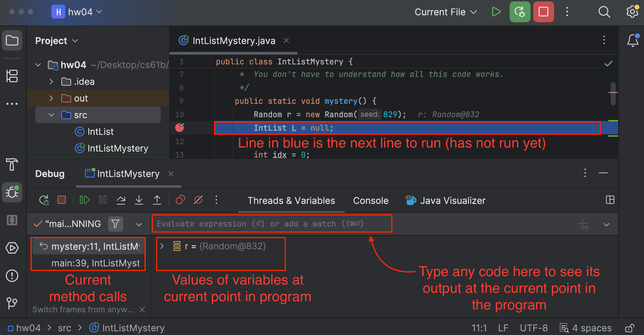Open the View Breakpoints dialog icon
The width and height of the screenshot is (644, 335).
[x=180, y=199]
